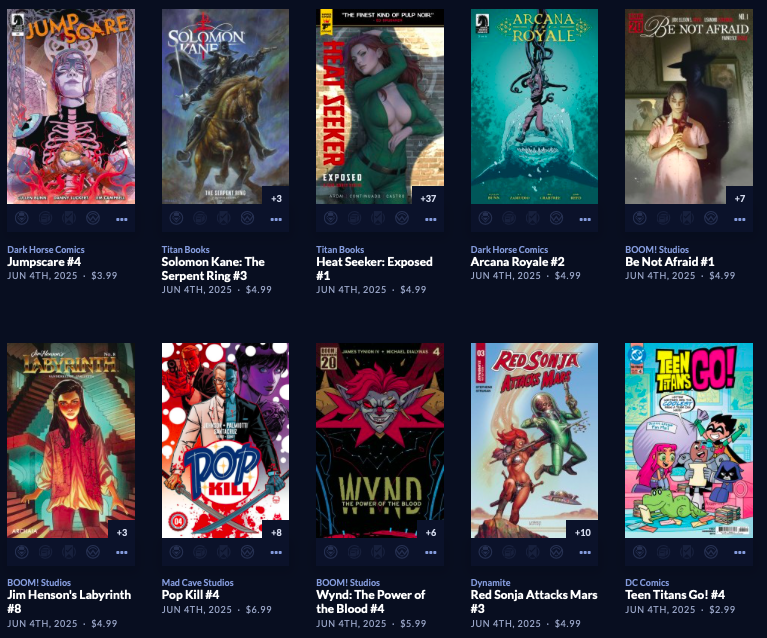767x638 pixels.
Task: Open the Pop Kill #4 cover image
Action: (x=225, y=440)
